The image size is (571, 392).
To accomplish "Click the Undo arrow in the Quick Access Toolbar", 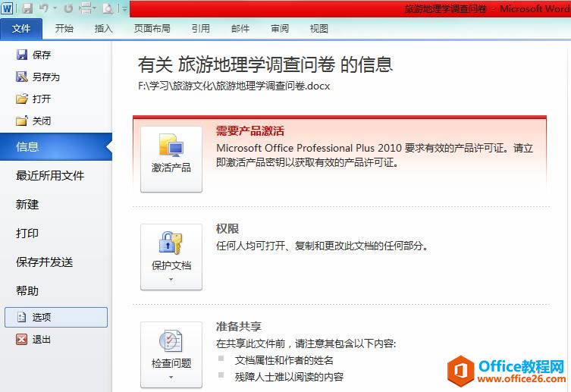I will (44, 8).
